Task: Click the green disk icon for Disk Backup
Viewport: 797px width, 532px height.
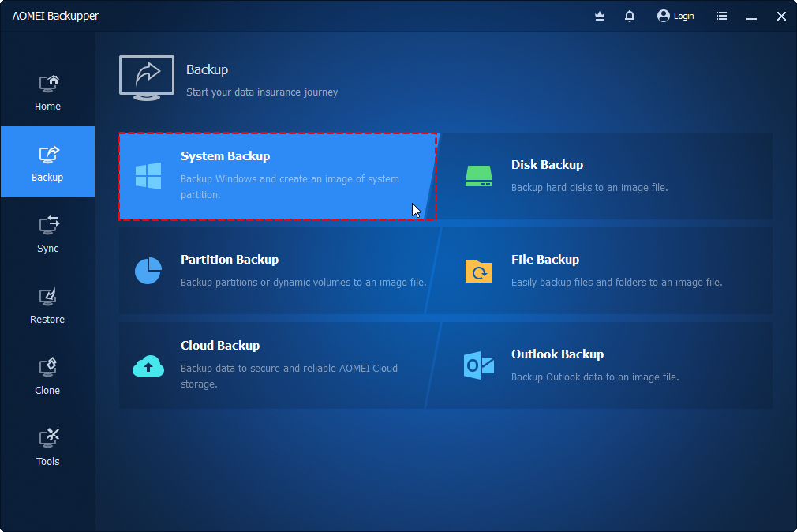Action: click(479, 176)
